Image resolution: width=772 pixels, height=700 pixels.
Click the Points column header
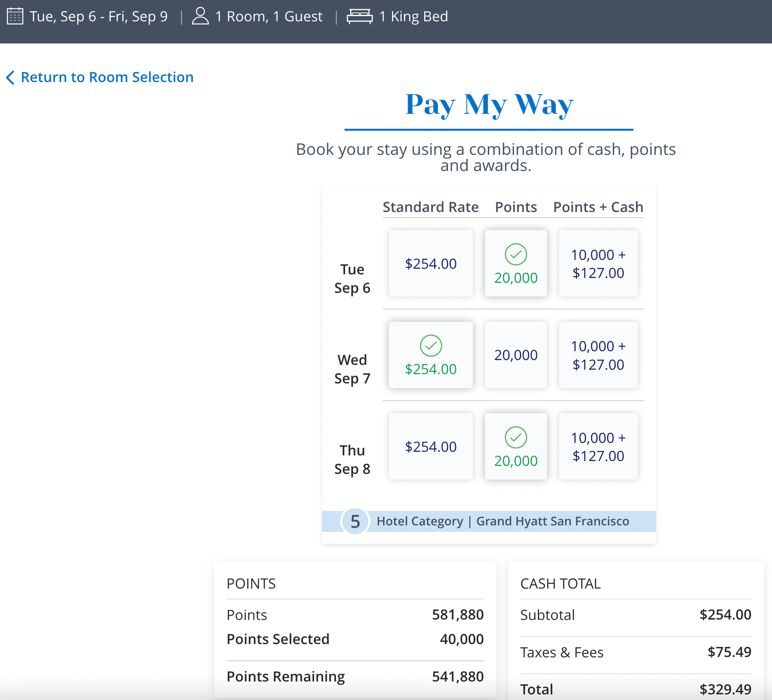tap(516, 207)
